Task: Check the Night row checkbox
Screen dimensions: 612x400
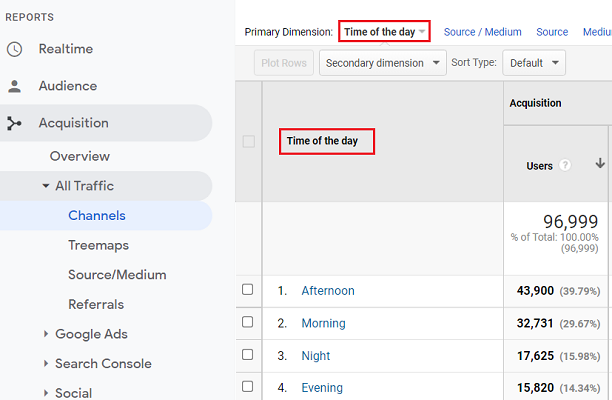Action: 248,355
